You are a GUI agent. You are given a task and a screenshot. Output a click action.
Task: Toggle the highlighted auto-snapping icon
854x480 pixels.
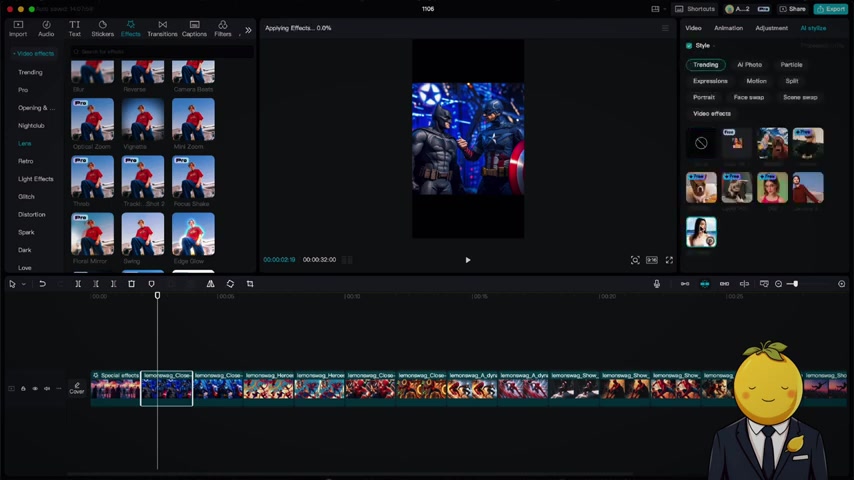point(705,284)
